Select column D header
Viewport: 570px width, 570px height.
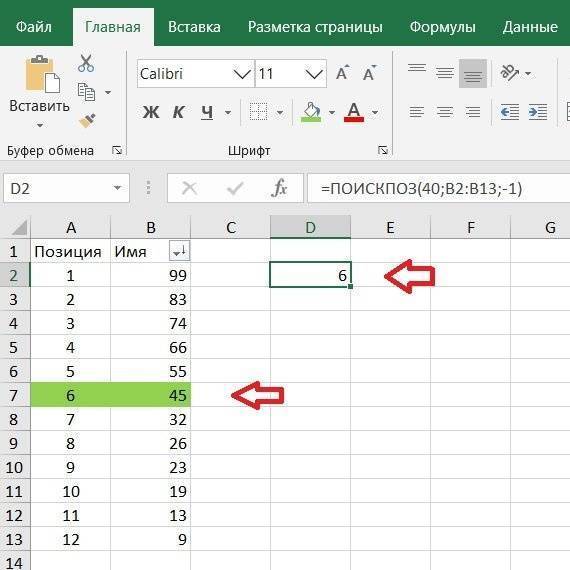(310, 228)
